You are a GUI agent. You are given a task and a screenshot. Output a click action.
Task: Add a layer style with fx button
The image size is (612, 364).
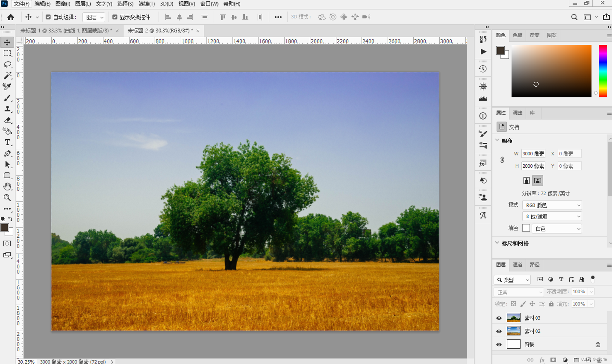click(x=542, y=360)
